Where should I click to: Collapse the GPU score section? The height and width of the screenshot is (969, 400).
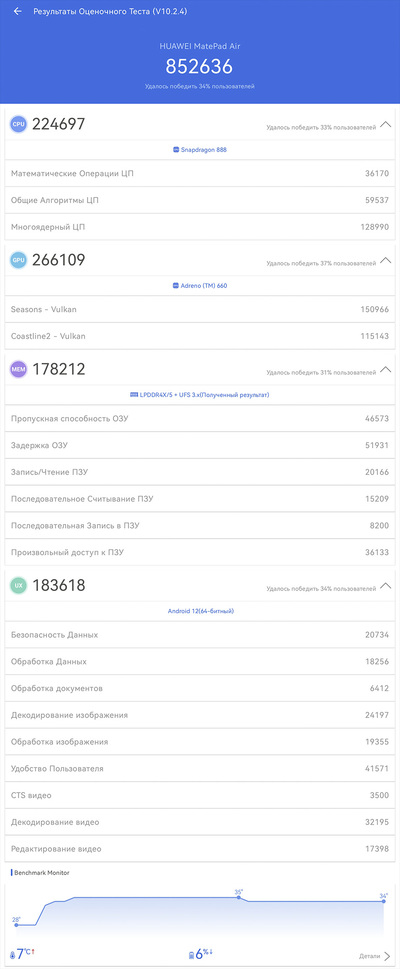coord(386,260)
